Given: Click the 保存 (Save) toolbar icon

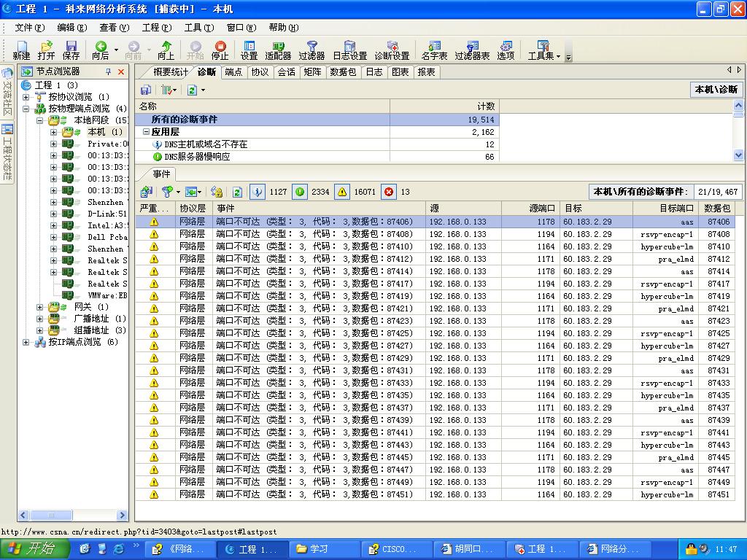Looking at the screenshot, I should click(71, 50).
